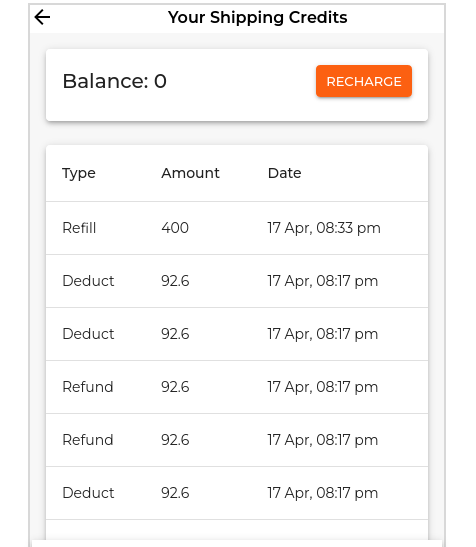This screenshot has width=476, height=547.
Task: Click the Type column header
Action: click(79, 173)
